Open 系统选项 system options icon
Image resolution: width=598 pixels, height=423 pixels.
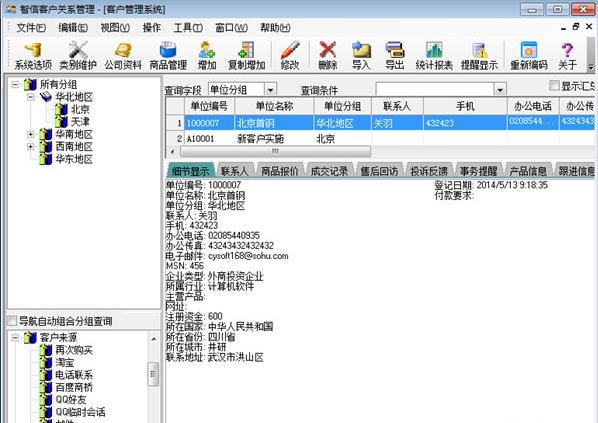click(x=33, y=56)
